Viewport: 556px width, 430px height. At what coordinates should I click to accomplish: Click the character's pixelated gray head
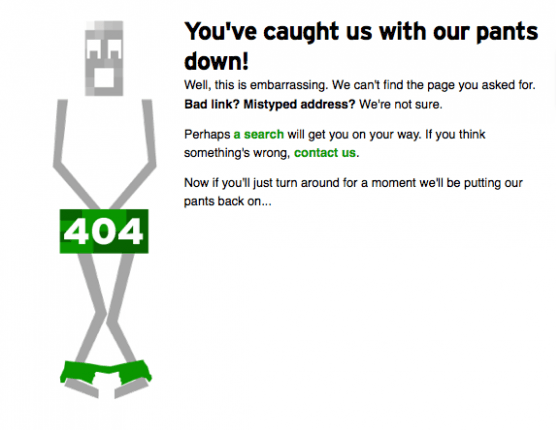point(104,58)
